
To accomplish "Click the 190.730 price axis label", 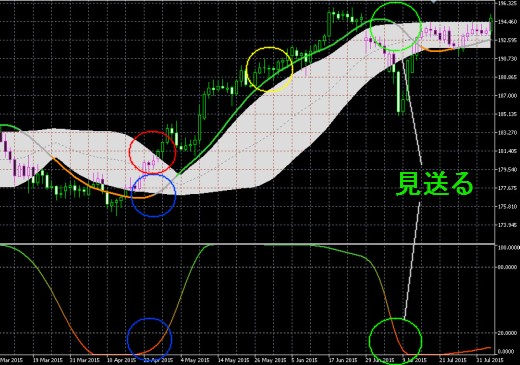I will (507, 59).
